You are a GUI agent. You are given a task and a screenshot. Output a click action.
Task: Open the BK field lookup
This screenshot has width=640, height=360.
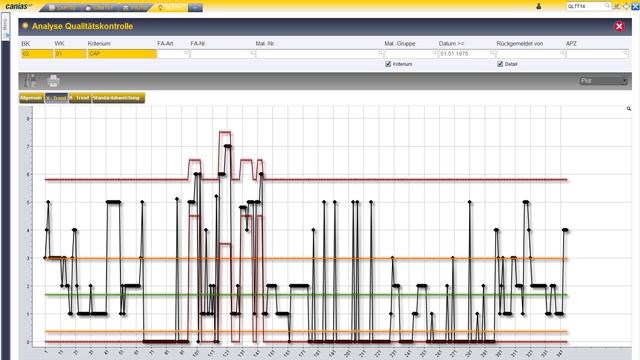pyautogui.click(x=50, y=53)
